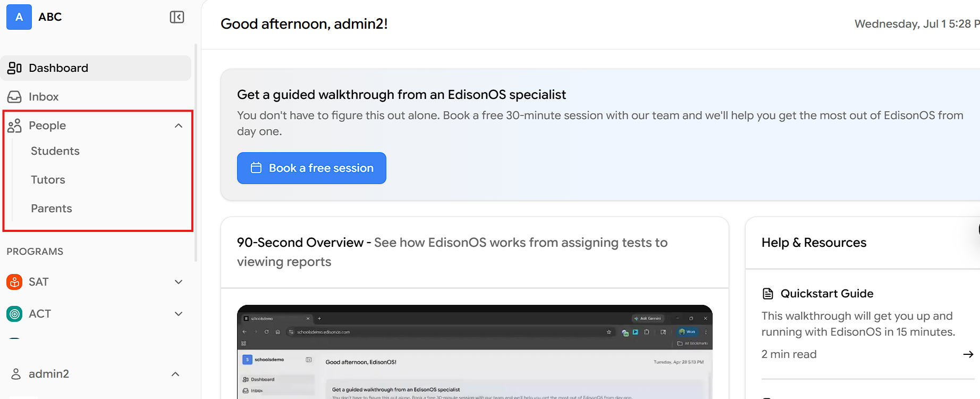Screen dimensions: 980x399
Task: Click the '2 min read' label
Action: pos(789,354)
